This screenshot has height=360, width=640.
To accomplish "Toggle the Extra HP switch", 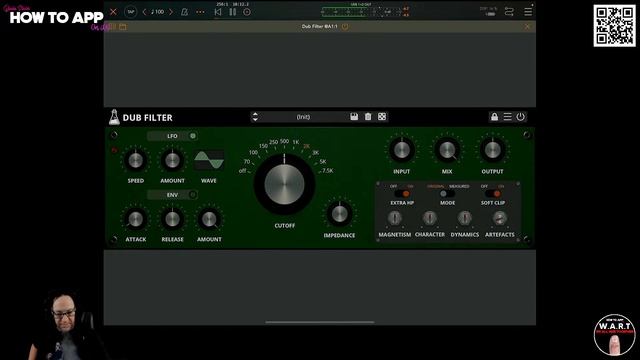I will tap(402, 194).
